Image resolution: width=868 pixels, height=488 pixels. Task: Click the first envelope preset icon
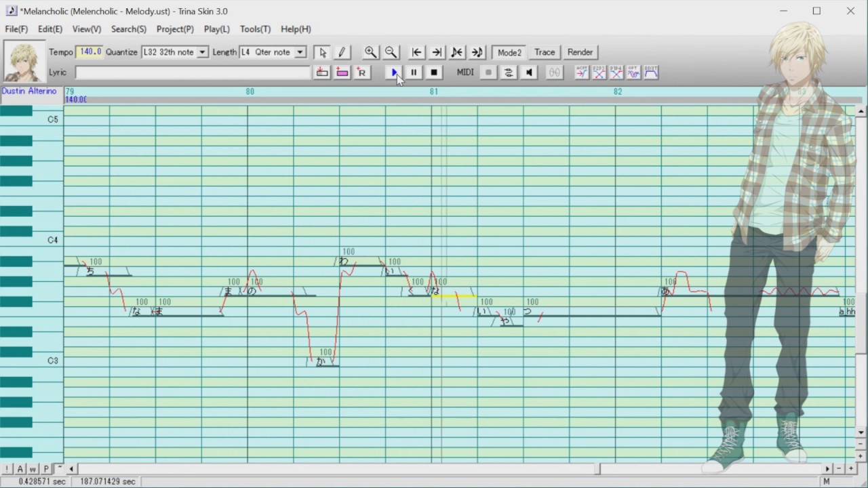[x=582, y=73]
